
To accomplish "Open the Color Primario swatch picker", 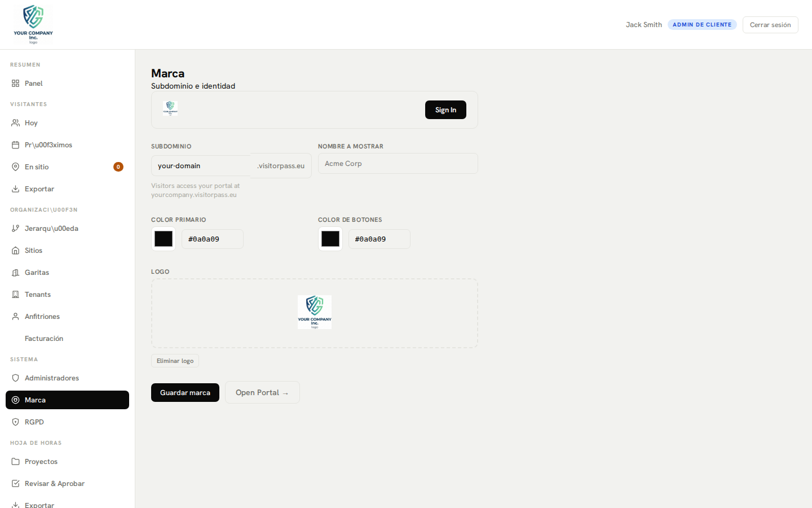I will [163, 239].
